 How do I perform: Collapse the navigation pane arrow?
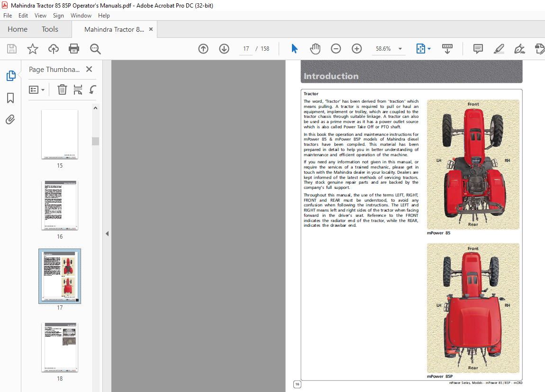[107, 234]
